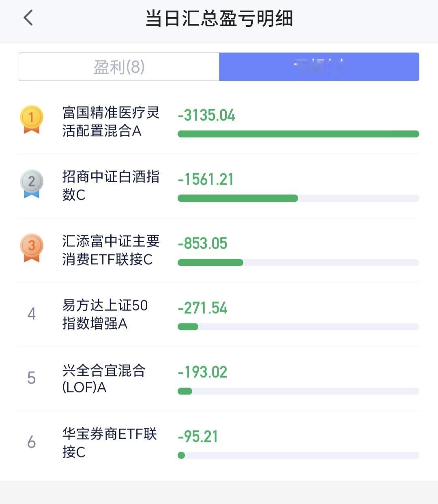Switch to the 盈利(8) tab

point(119,67)
